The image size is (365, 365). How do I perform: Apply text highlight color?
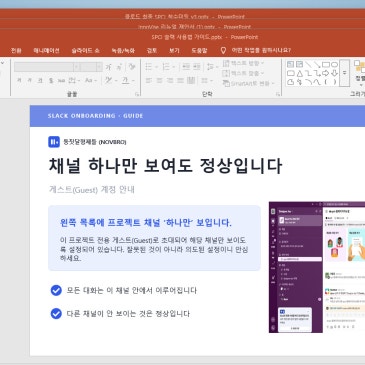[109, 80]
